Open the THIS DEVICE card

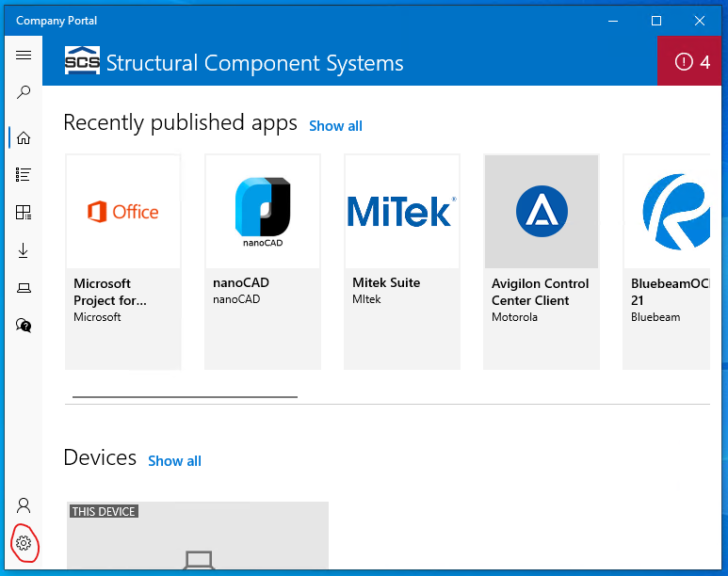pyautogui.click(x=198, y=536)
